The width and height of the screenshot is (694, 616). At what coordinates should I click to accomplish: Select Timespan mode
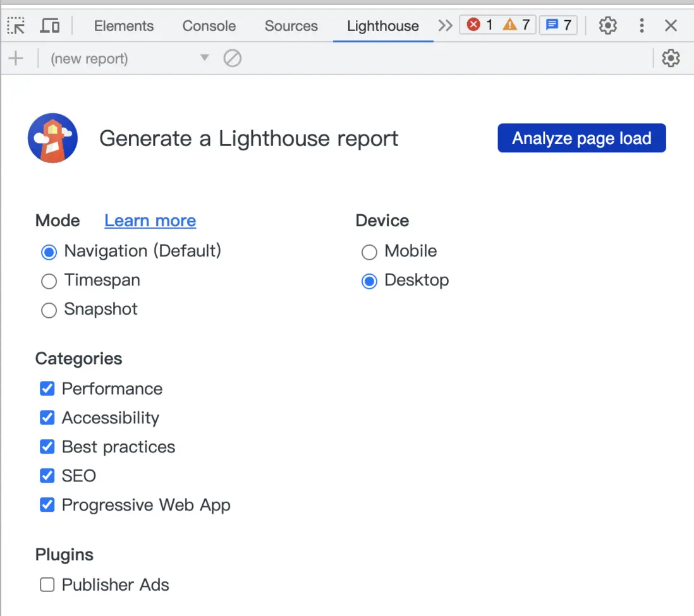[x=49, y=281]
